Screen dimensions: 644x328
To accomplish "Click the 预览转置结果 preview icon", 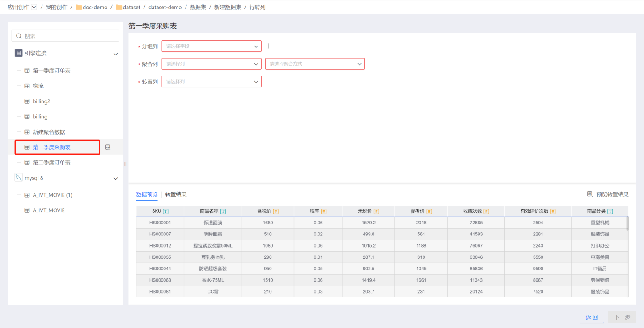I will pyautogui.click(x=590, y=194).
